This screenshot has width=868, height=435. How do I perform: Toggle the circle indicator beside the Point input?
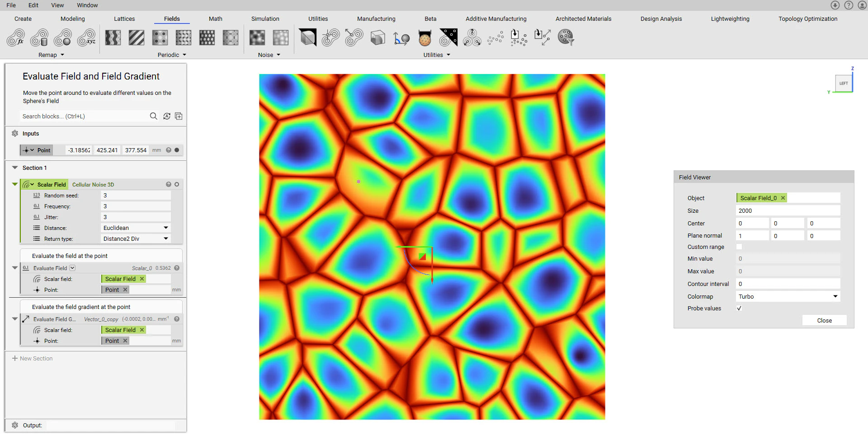(x=177, y=150)
